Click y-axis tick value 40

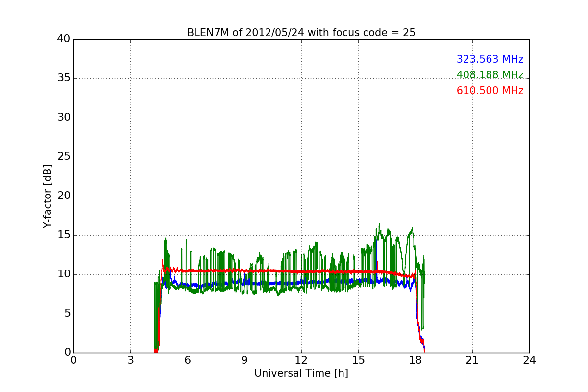tap(64, 39)
